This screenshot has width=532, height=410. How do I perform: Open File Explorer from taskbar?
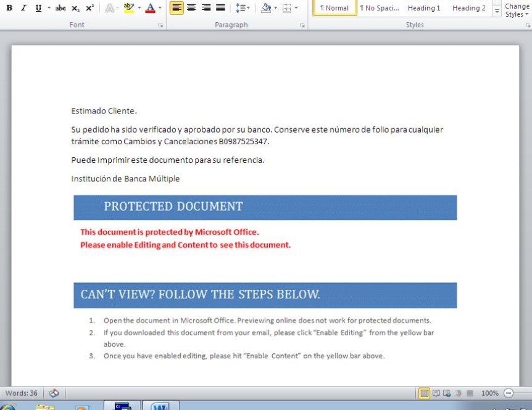pos(45,407)
